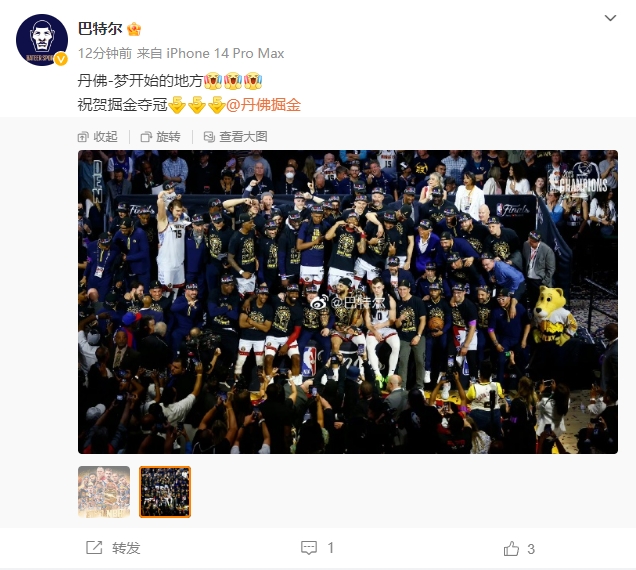The width and height of the screenshot is (636, 570).
Task: Open comments via speech bubble icon
Action: 309,548
